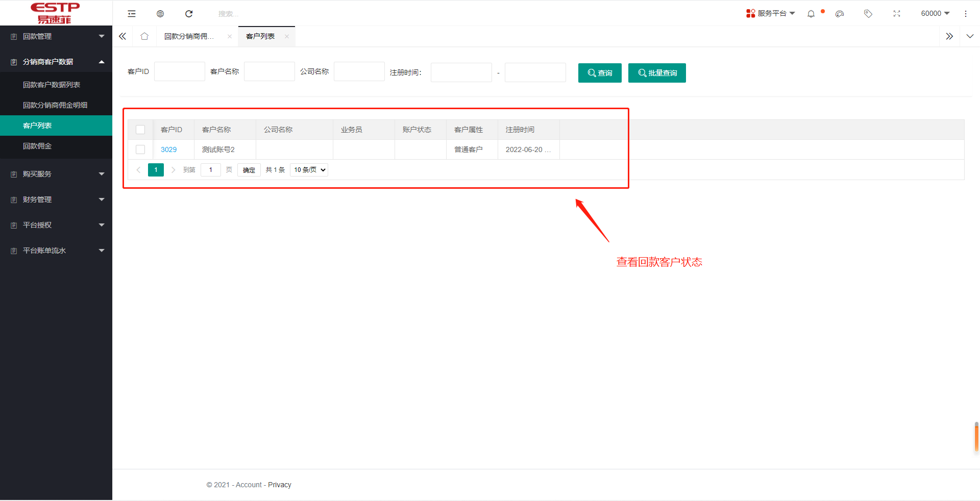The image size is (980, 501).
Task: Open the 10 条/页 page size dropdown
Action: click(309, 170)
